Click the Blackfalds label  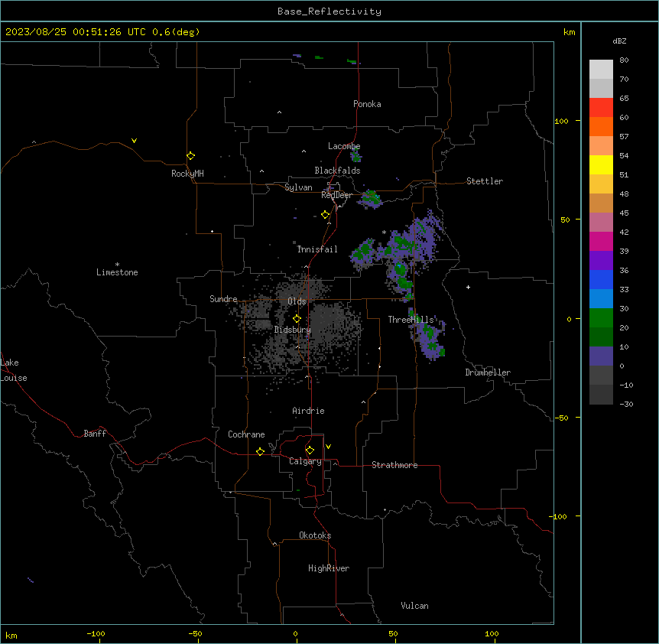coord(337,171)
